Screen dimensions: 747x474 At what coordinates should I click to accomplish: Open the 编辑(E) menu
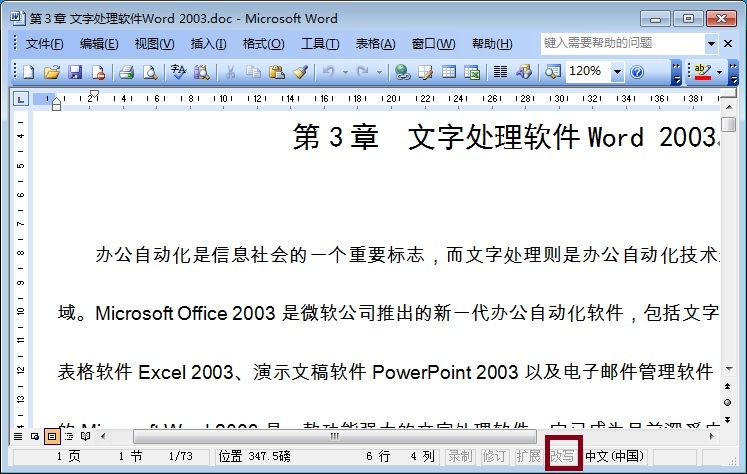coord(99,44)
